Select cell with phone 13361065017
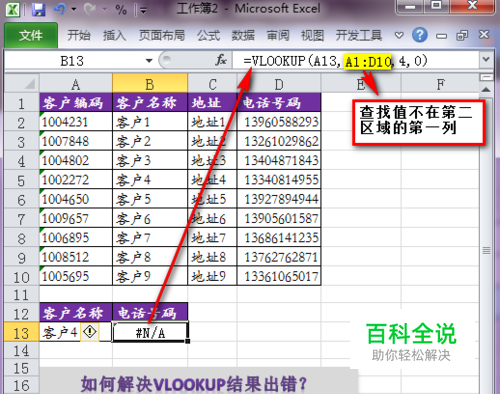The width and height of the screenshot is (500, 394). point(279,276)
